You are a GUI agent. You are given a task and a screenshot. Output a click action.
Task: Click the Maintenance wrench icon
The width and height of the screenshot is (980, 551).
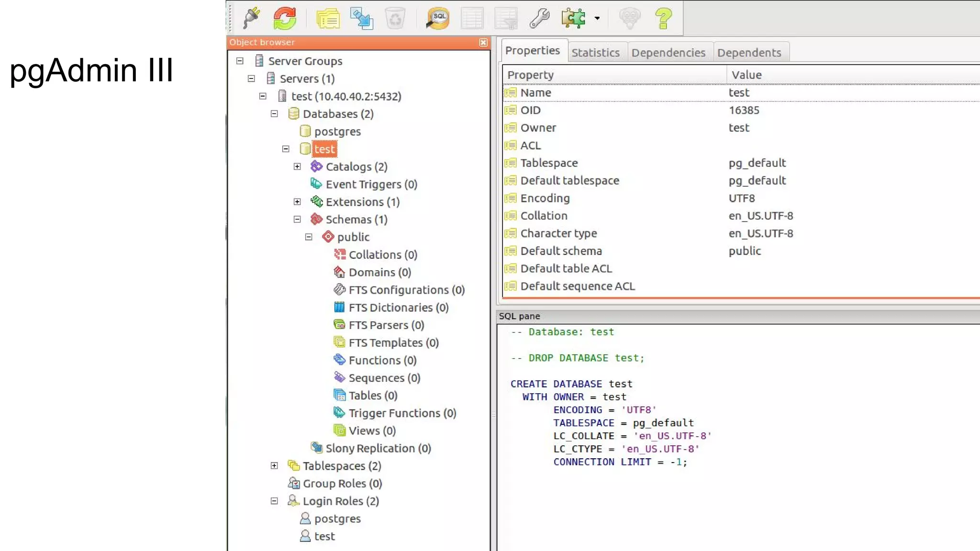(x=539, y=18)
